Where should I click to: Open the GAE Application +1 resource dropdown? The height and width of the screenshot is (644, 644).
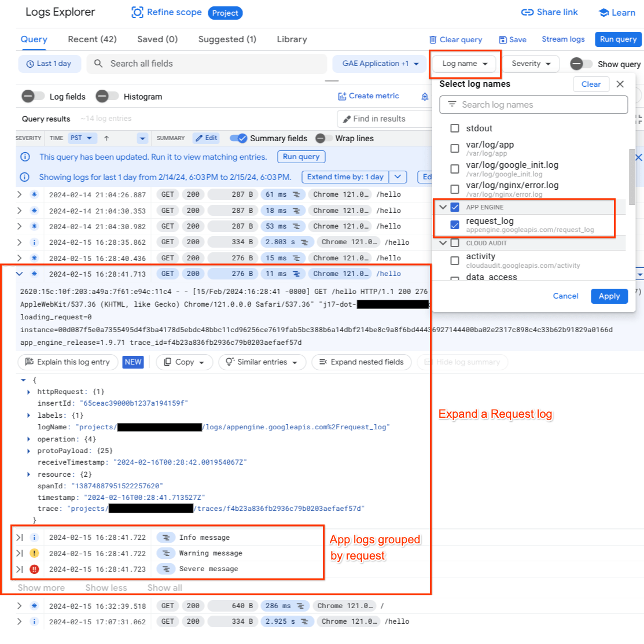(x=380, y=64)
